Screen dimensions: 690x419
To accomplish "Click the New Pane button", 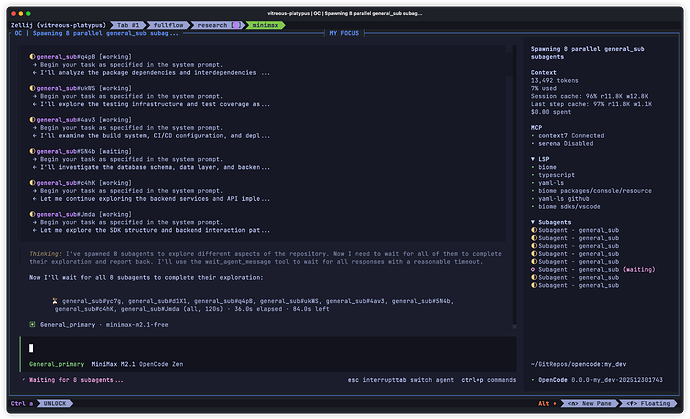I will [x=589, y=403].
